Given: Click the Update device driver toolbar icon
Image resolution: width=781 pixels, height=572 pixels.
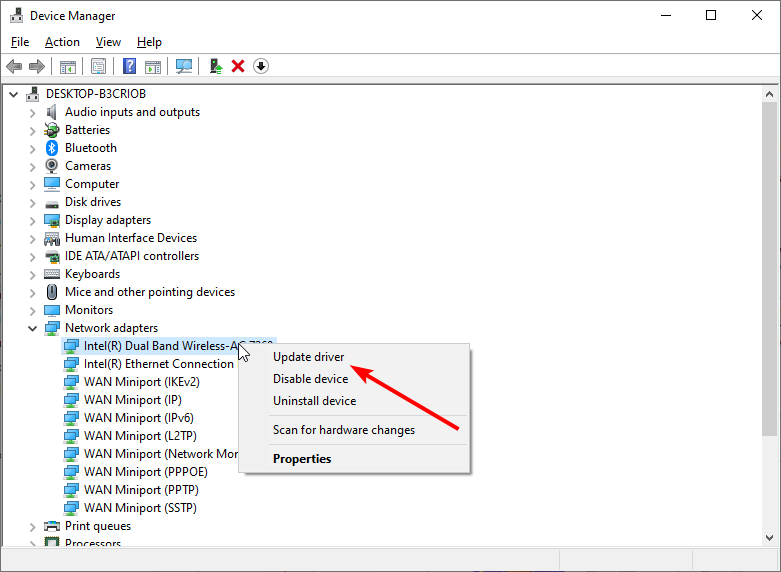Looking at the screenshot, I should tap(216, 66).
